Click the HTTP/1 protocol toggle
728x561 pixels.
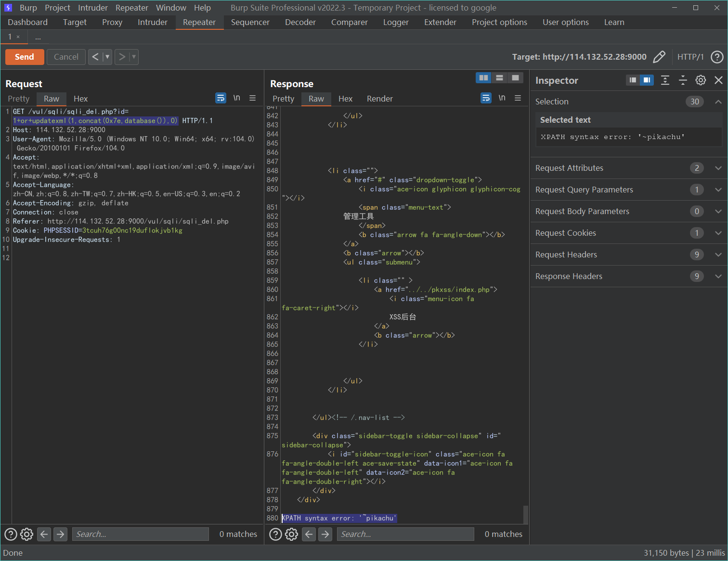(x=690, y=57)
